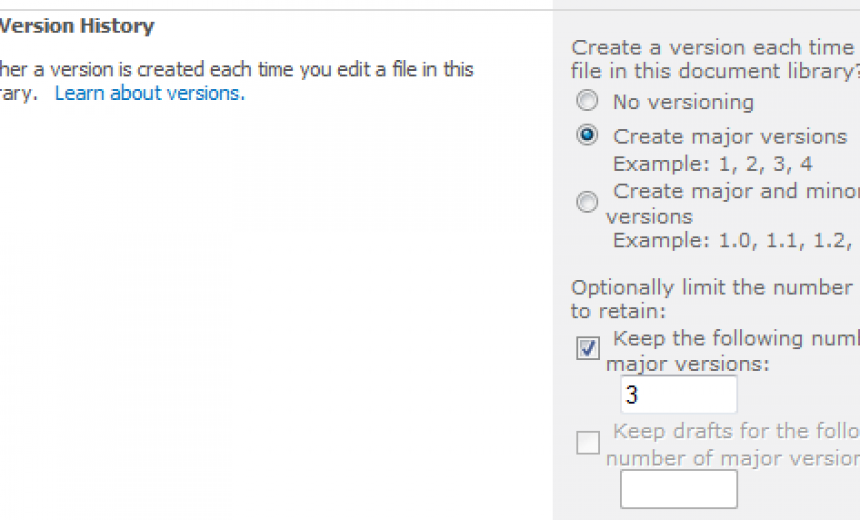Image resolution: width=860 pixels, height=520 pixels.
Task: Click the Version History section heading
Action: point(77,27)
